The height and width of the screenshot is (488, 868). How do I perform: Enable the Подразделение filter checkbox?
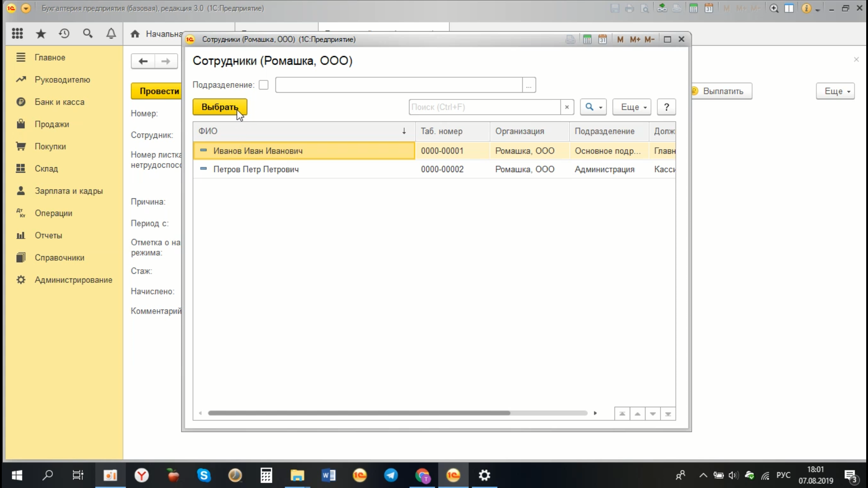[264, 85]
